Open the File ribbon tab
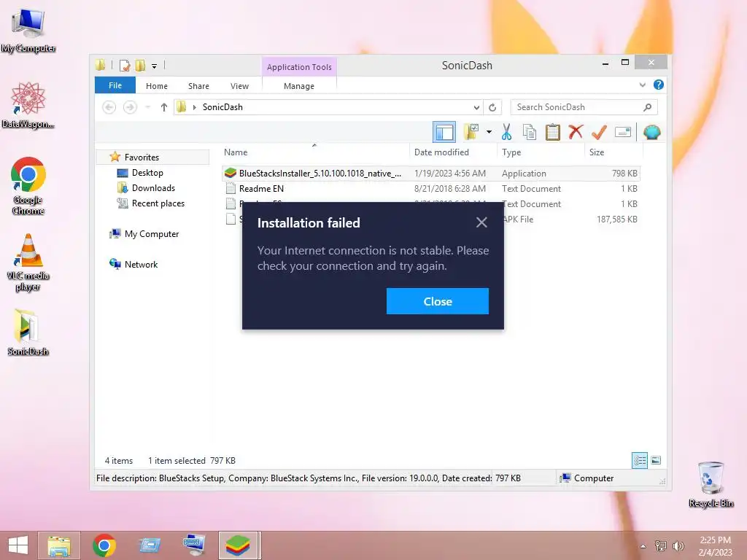Screen dimensions: 747x560 [115, 85]
